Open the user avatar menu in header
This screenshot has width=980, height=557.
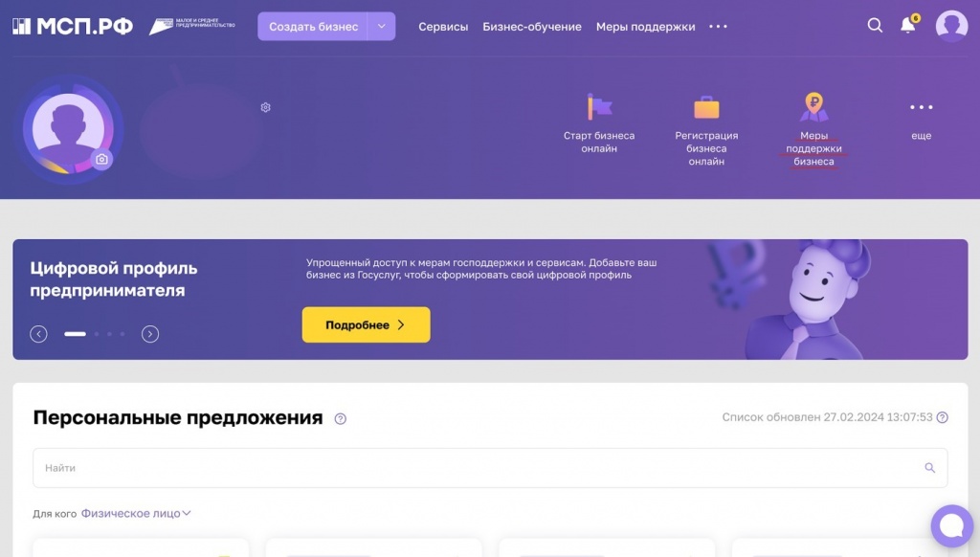[x=951, y=26]
